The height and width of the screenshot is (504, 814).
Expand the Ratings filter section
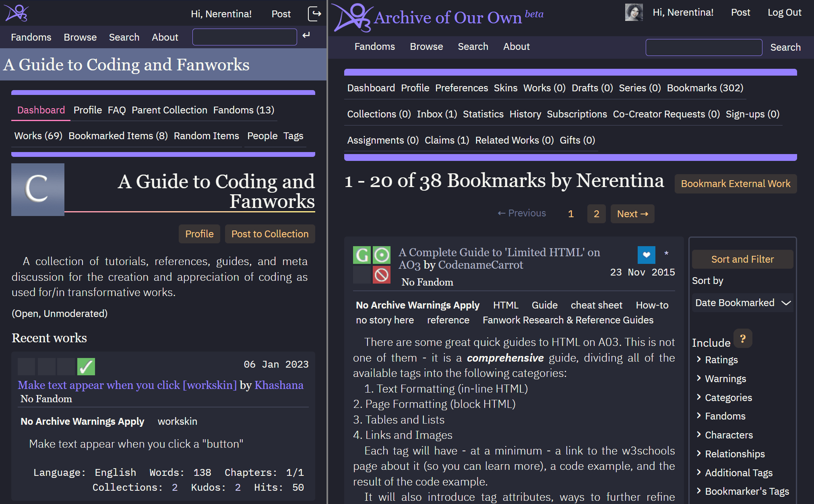point(721,360)
